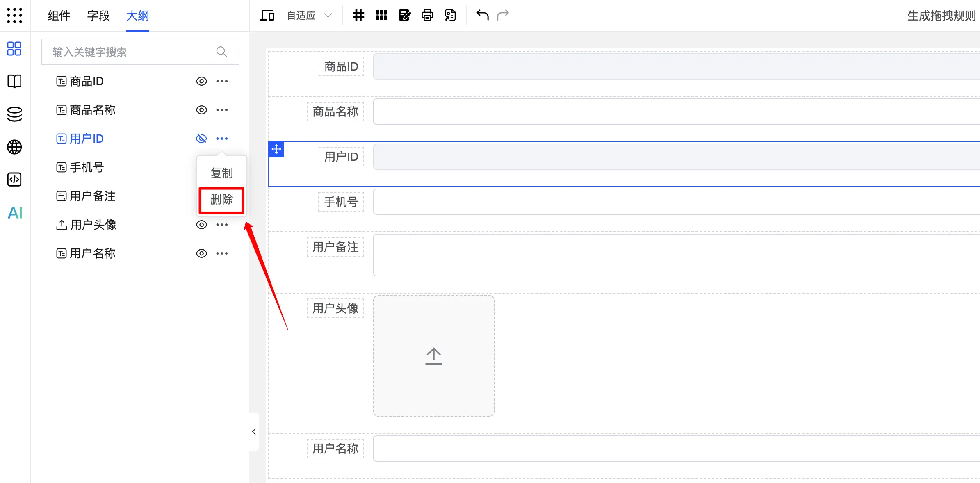Image resolution: width=980 pixels, height=483 pixels.
Task: Click the keyword search input field
Action: [x=131, y=52]
